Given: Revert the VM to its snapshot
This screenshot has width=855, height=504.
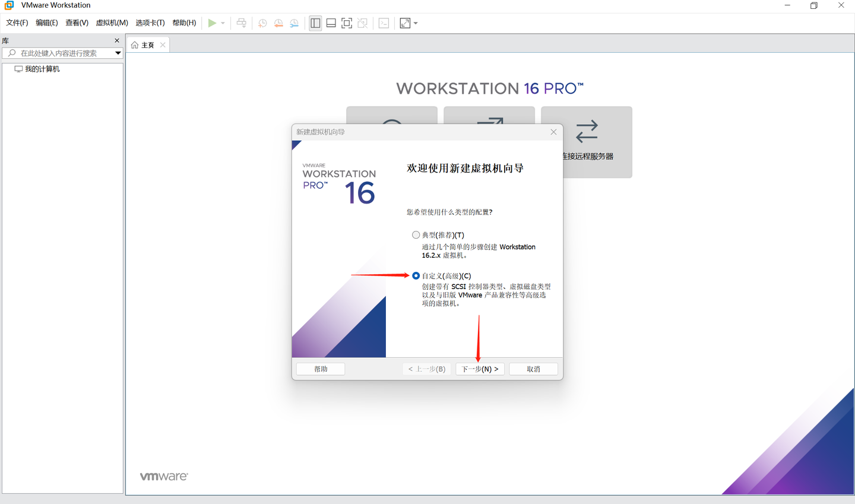Looking at the screenshot, I should click(x=278, y=23).
